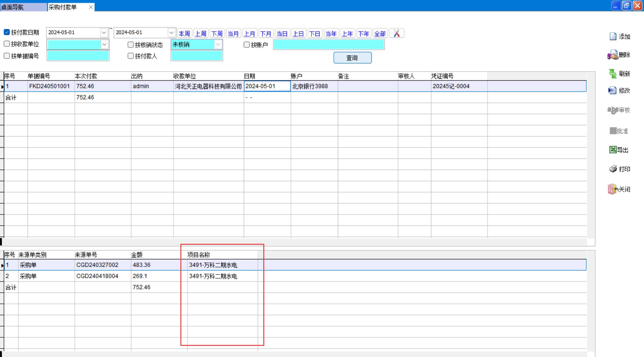The width and height of the screenshot is (644, 357).
Task: Tick the 按核销状态 checkbox
Action: point(131,45)
